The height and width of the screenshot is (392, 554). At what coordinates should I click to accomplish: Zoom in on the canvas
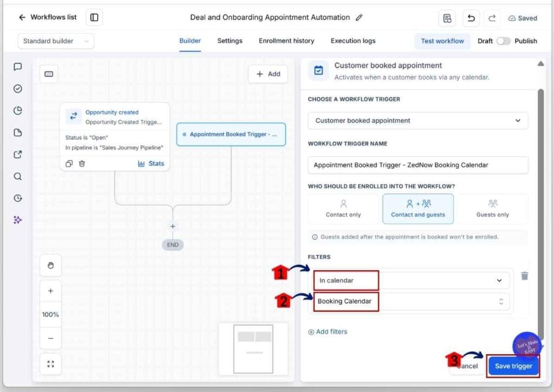pos(50,291)
